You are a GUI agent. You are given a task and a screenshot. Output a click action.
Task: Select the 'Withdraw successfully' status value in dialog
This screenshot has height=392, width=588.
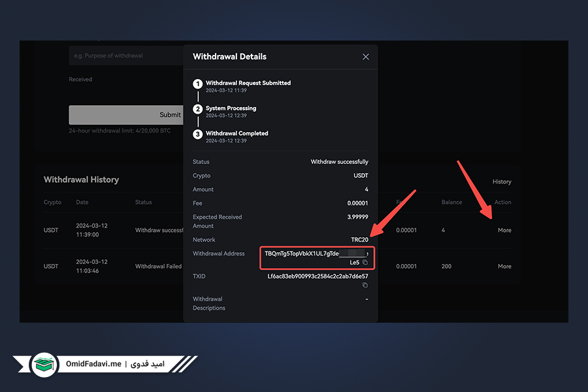click(x=339, y=161)
